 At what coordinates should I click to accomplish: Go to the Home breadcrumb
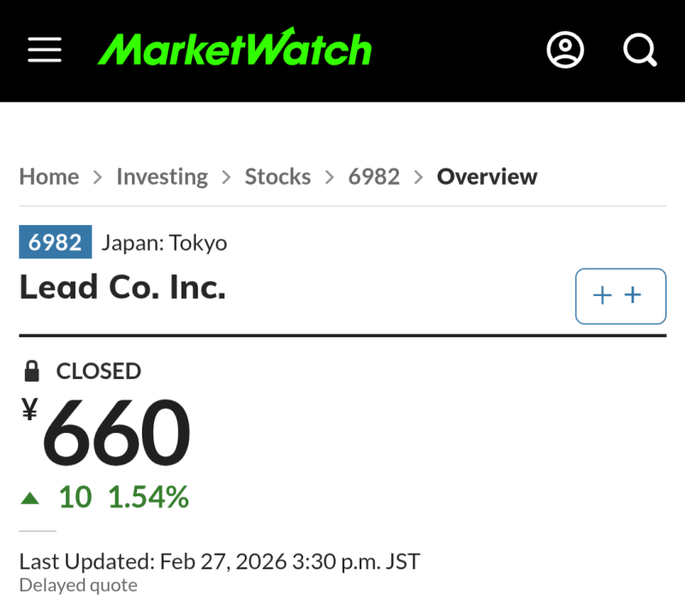pyautogui.click(x=49, y=177)
